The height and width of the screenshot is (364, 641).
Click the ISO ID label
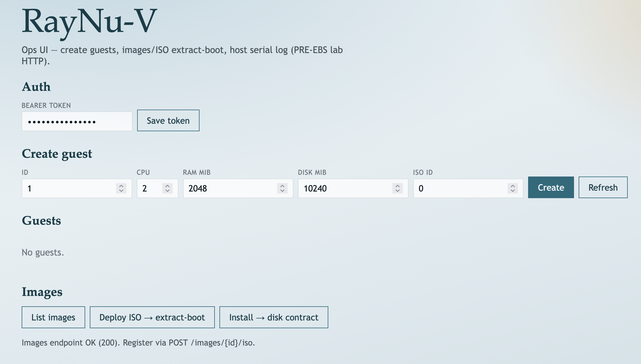423,172
